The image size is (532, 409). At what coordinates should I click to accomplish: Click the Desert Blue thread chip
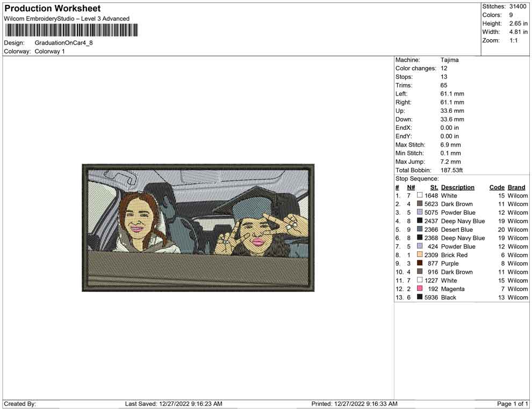pos(420,229)
